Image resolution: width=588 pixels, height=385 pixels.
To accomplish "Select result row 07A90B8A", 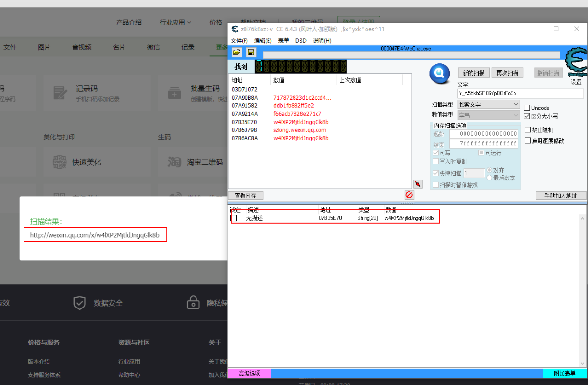I will 319,98.
